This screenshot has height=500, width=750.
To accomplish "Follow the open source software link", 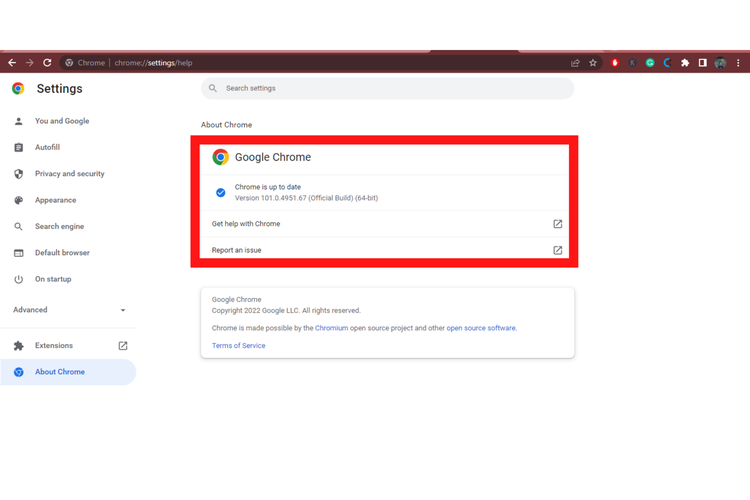I will 481,328.
